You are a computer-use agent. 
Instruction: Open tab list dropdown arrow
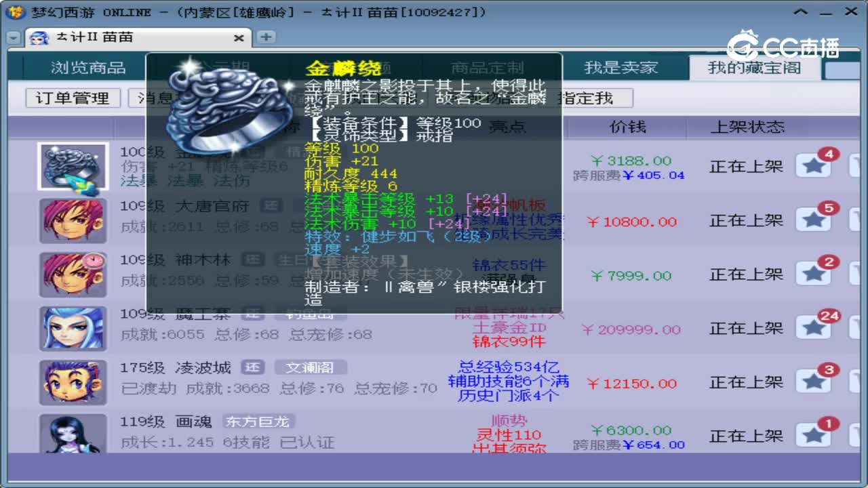click(x=14, y=39)
